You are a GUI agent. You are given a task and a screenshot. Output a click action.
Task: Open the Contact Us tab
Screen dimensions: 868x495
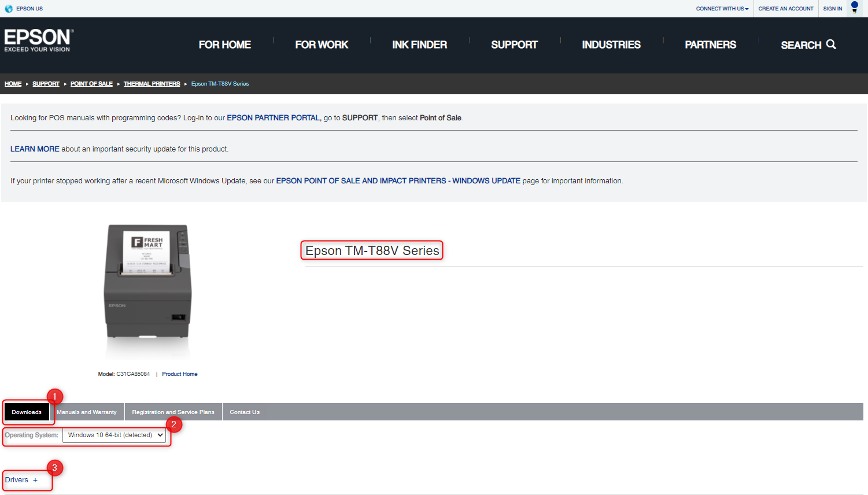(x=245, y=412)
